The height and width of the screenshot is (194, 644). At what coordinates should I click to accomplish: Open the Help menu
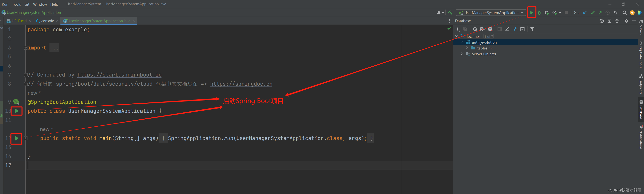(54, 4)
